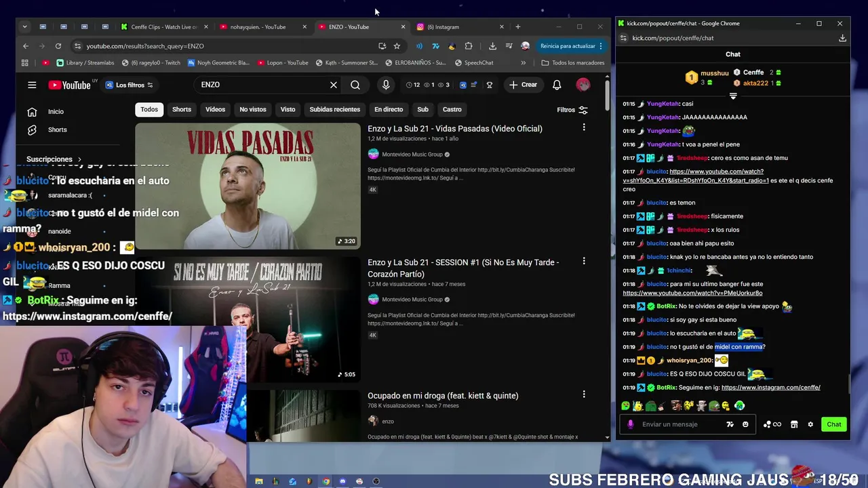The image size is (868, 488).
Task: Click the Chrome icon in taskbar
Action: (x=325, y=481)
